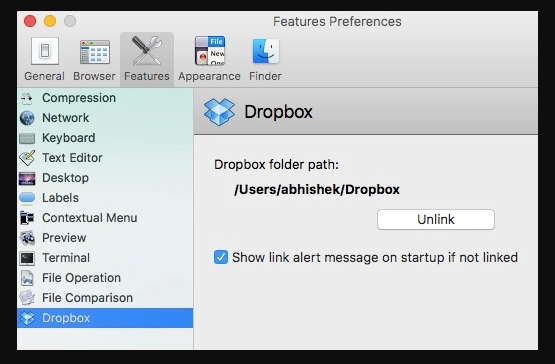Choose the Keyboard sidebar item
The height and width of the screenshot is (364, 555).
tap(105, 138)
